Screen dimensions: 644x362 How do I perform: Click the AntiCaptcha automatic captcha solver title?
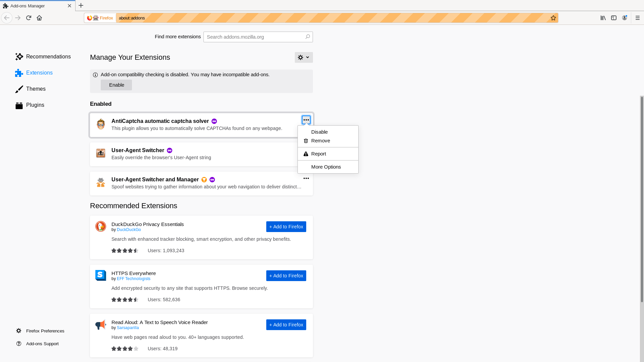(160, 121)
